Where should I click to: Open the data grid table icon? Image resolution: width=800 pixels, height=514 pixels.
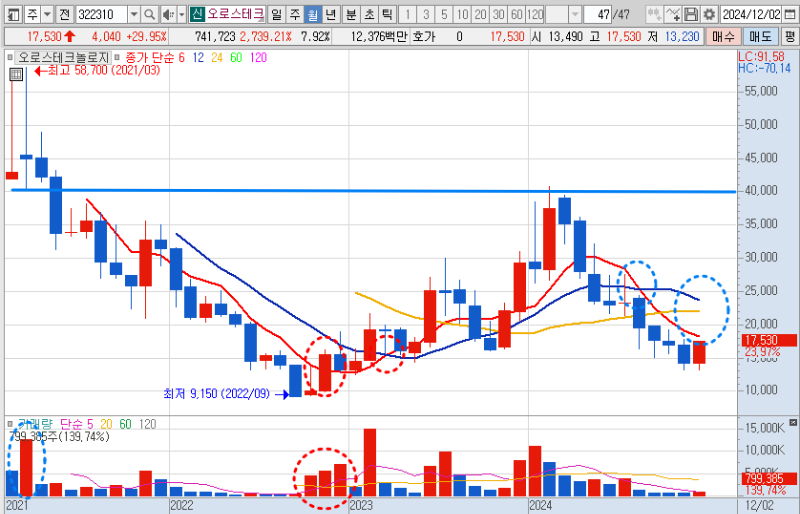(16, 75)
